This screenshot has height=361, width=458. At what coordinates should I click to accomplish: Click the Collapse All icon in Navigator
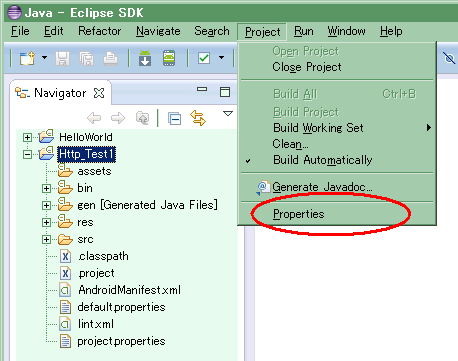tap(174, 118)
